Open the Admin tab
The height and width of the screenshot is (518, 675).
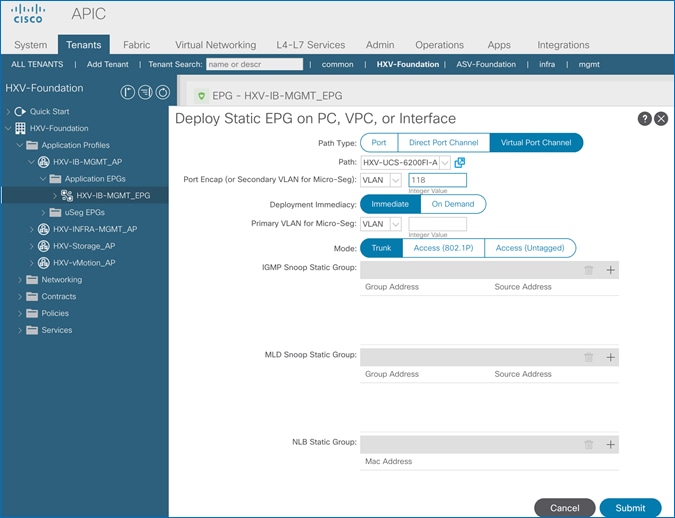click(x=380, y=45)
